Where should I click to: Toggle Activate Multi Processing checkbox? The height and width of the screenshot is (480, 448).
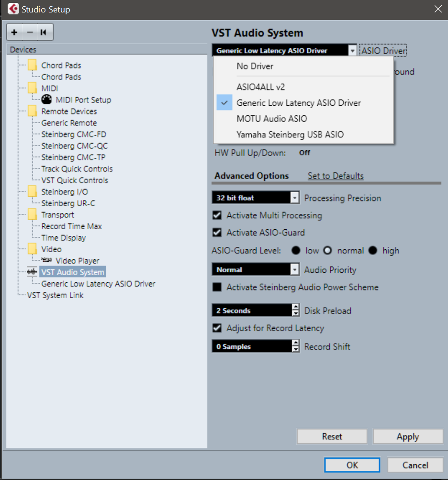[x=217, y=215]
